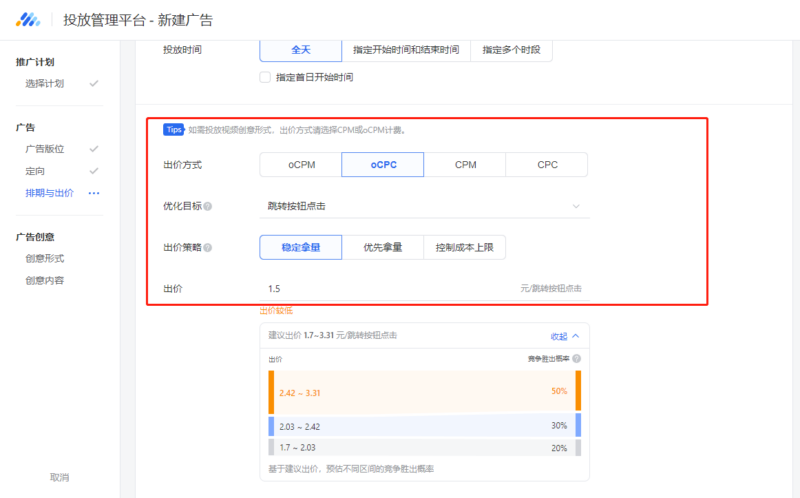Enable 指定首日开始时间 checkbox

pos(265,77)
